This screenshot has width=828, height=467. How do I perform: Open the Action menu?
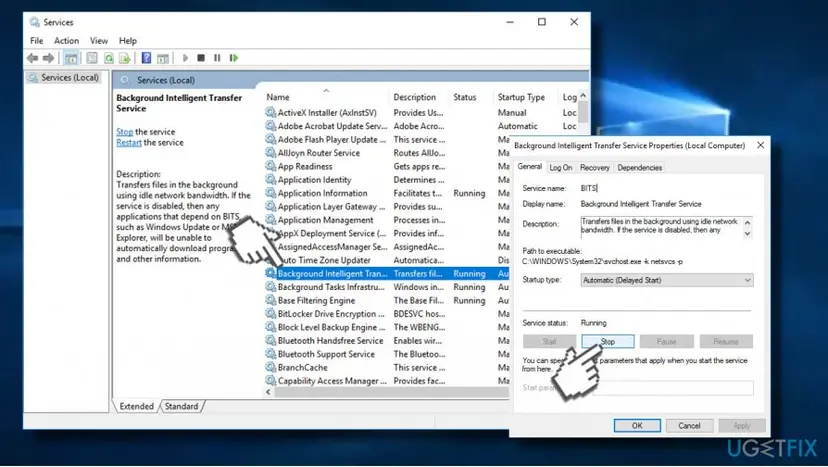coord(67,41)
